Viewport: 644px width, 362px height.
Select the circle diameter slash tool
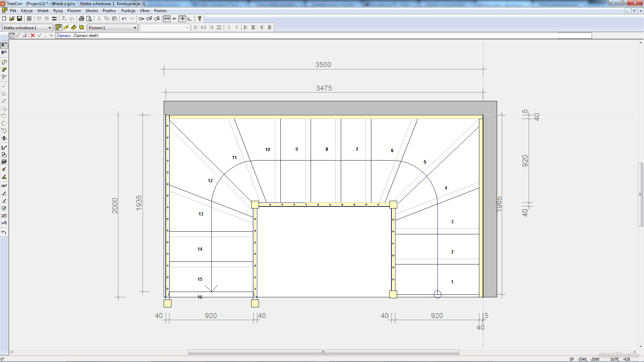click(4, 208)
